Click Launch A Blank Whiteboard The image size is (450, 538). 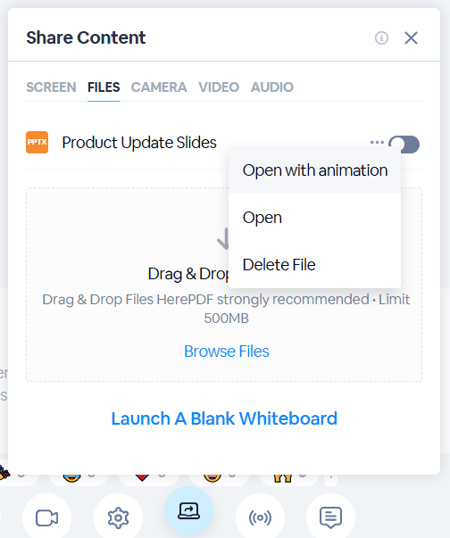pos(224,419)
